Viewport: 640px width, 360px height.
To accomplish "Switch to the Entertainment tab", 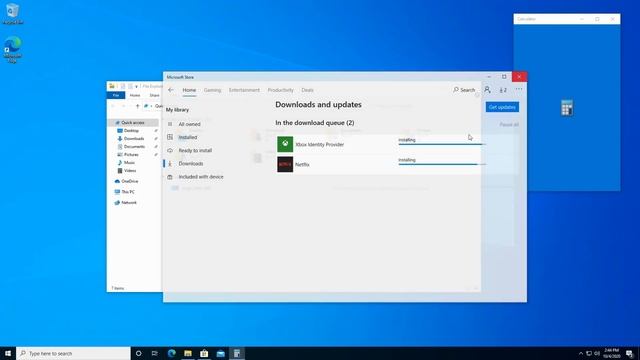I will 244,90.
